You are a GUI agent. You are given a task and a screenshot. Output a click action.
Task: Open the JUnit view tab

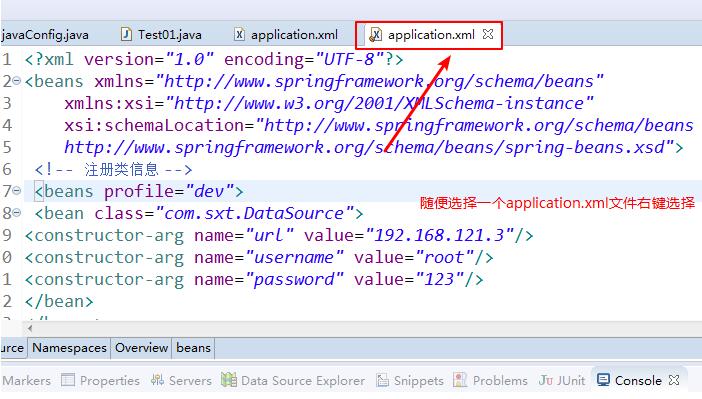(562, 380)
